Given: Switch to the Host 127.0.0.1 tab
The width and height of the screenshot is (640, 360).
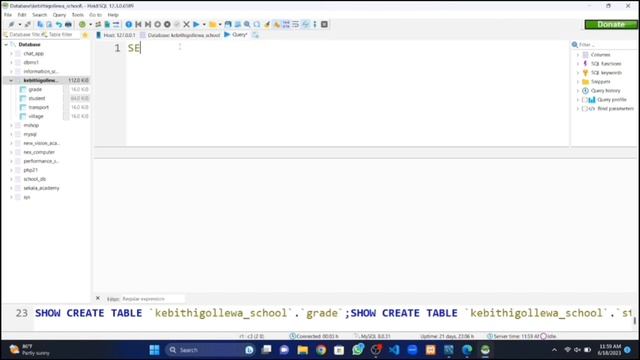Looking at the screenshot, I should (x=116, y=35).
